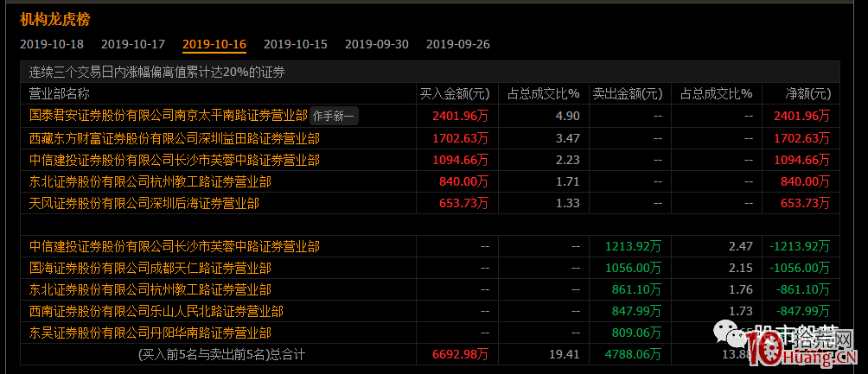Open 东北证券 杭州教工路 seller row with 861.10万
The height and width of the screenshot is (374, 868).
tap(150, 289)
